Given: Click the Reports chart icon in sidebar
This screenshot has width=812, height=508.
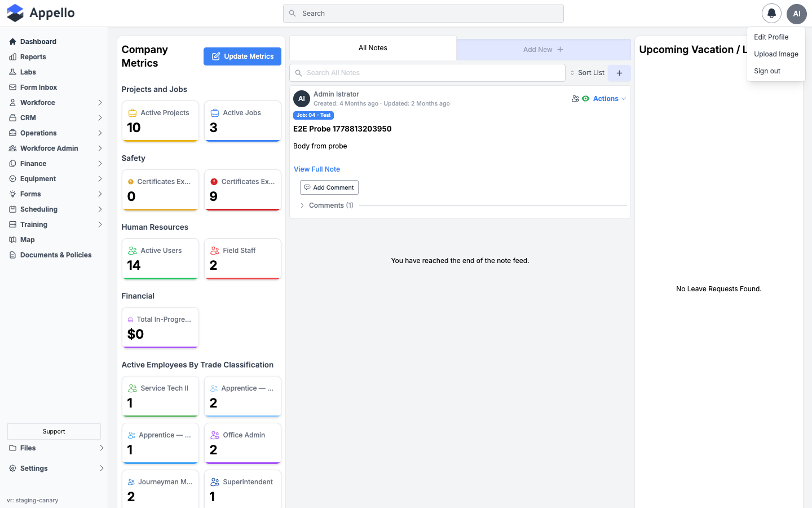Looking at the screenshot, I should pos(12,57).
